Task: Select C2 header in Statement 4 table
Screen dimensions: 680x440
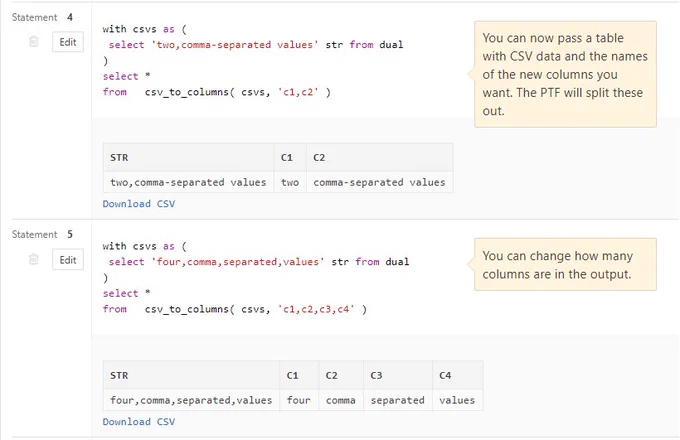Action: coord(379,157)
